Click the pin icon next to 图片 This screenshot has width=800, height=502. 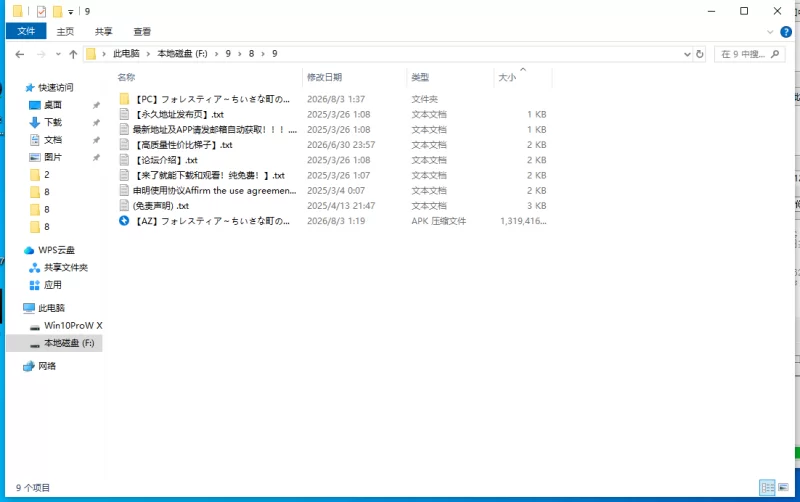coord(96,157)
